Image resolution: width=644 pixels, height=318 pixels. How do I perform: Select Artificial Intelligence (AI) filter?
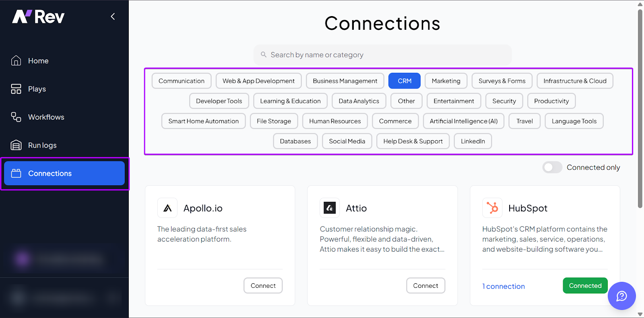[x=464, y=121]
